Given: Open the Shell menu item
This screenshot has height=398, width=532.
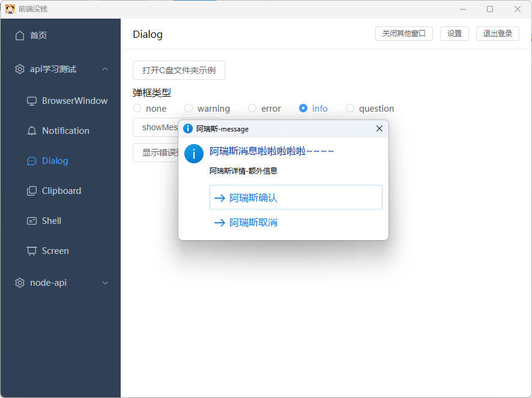Looking at the screenshot, I should click(x=61, y=221).
